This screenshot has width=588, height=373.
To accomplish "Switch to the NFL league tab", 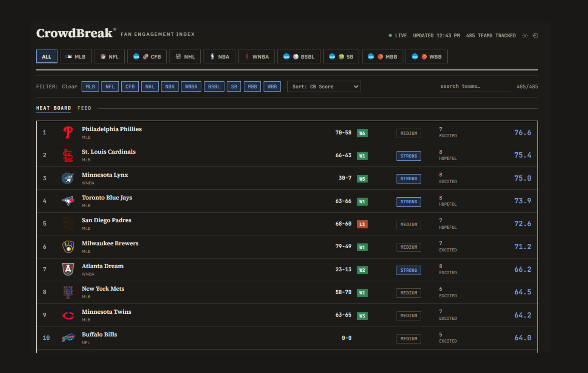I will tap(109, 57).
